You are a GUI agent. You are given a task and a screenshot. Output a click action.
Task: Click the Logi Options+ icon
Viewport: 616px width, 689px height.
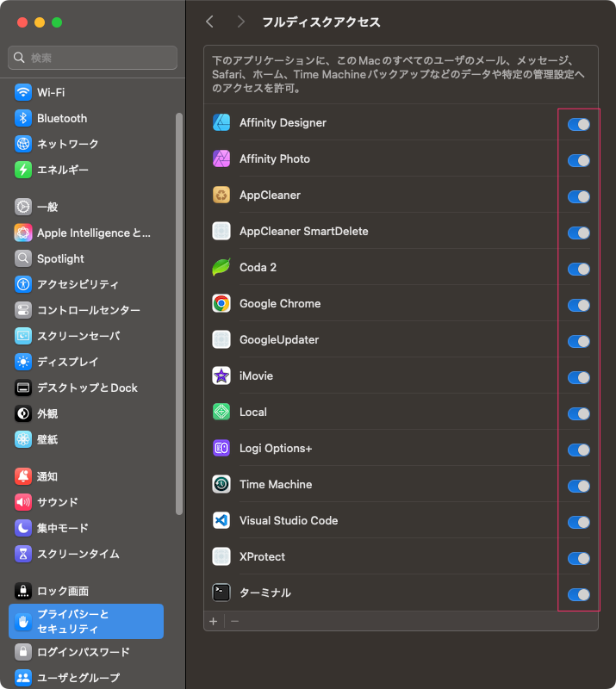click(x=221, y=449)
